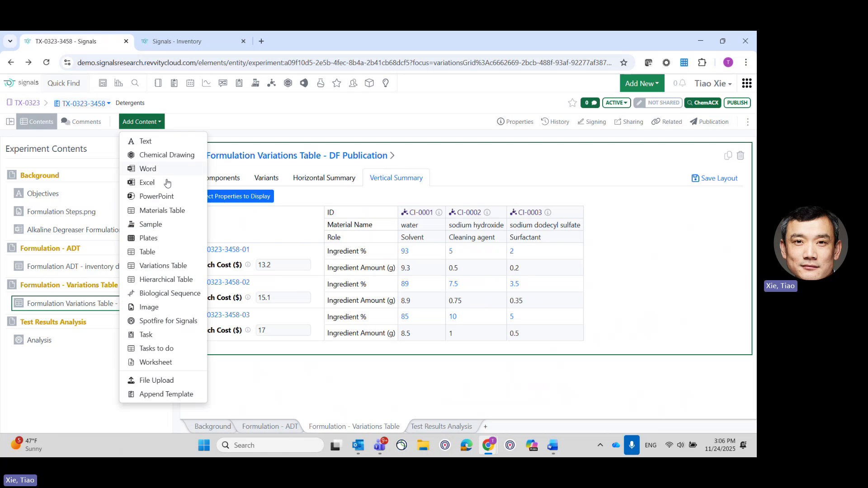This screenshot has width=868, height=488.
Task: Switch to the Horizontal Summary tab
Action: 324,178
